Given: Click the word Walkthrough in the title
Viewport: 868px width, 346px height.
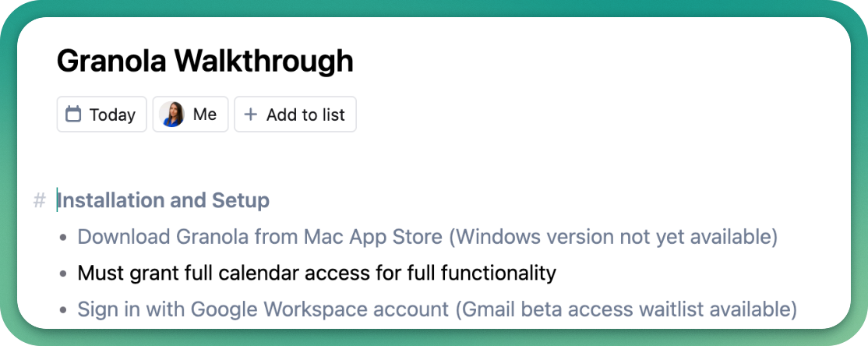Looking at the screenshot, I should pyautogui.click(x=263, y=61).
